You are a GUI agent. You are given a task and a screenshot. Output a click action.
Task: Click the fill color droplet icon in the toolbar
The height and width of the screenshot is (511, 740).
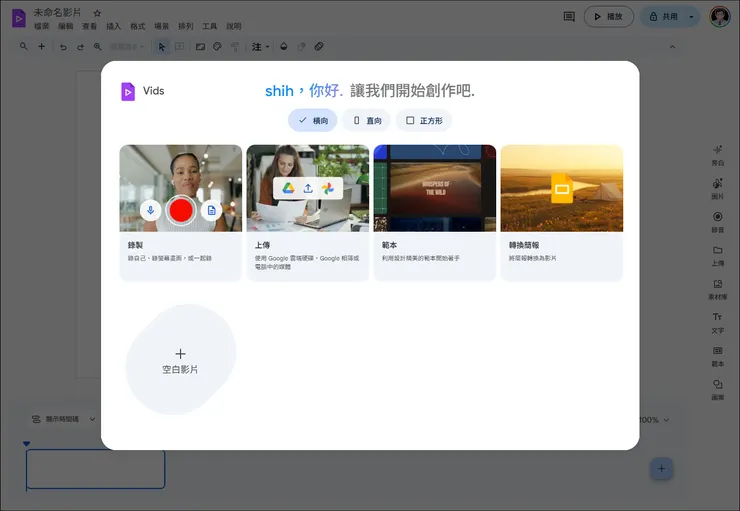click(284, 47)
